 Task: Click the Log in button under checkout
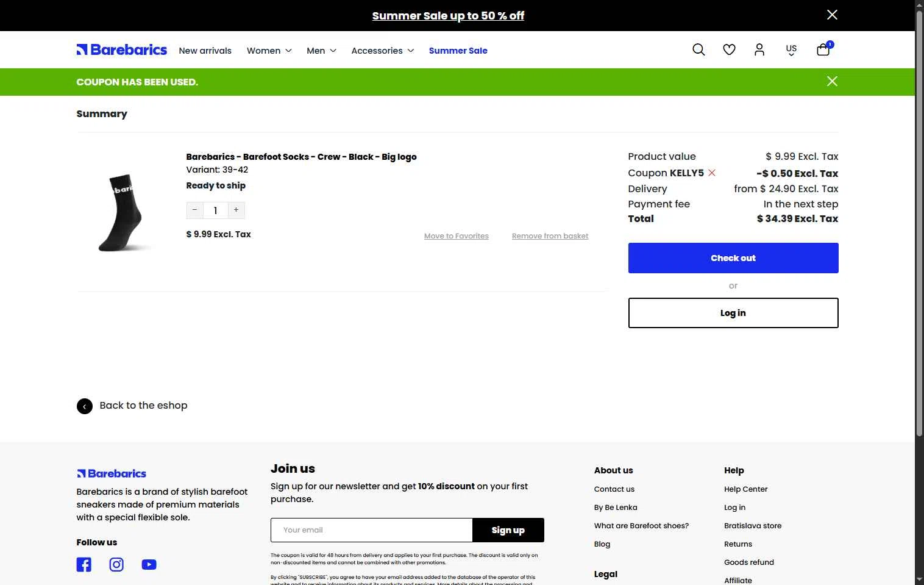pos(733,313)
